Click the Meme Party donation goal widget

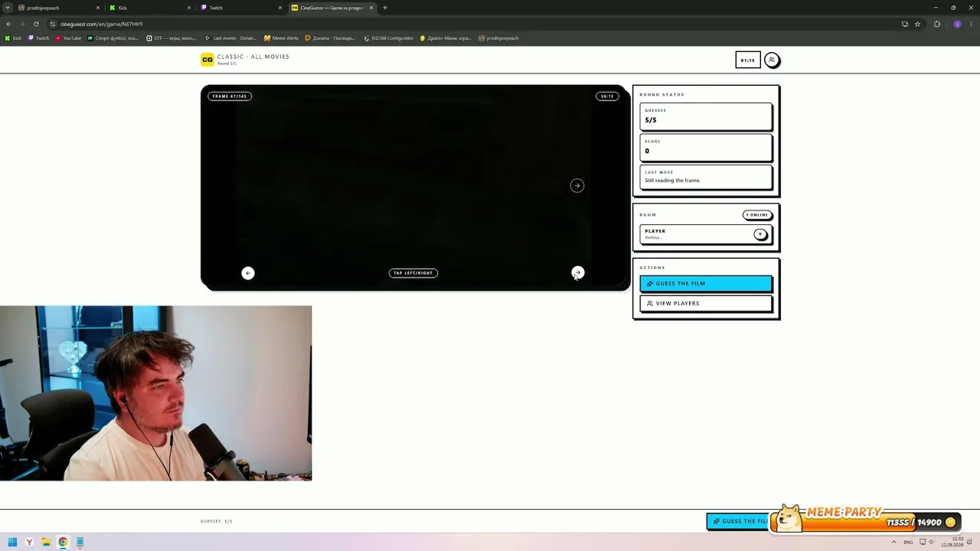(865, 519)
